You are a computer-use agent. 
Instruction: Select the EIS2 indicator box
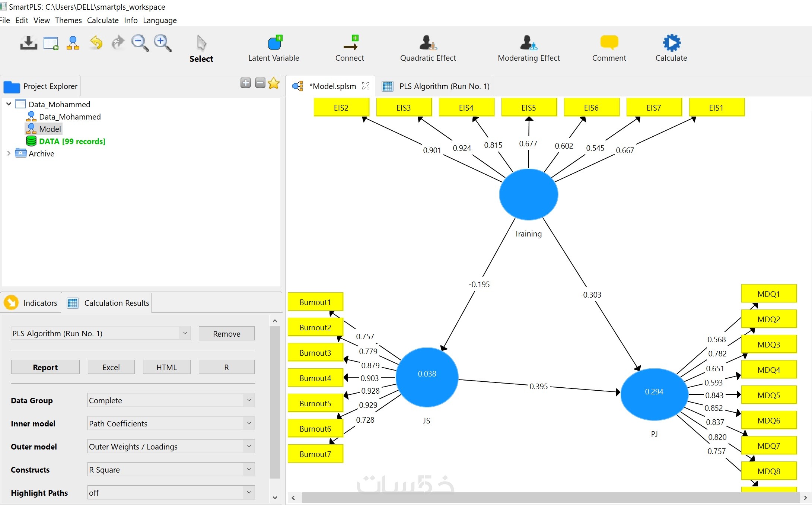(x=341, y=108)
